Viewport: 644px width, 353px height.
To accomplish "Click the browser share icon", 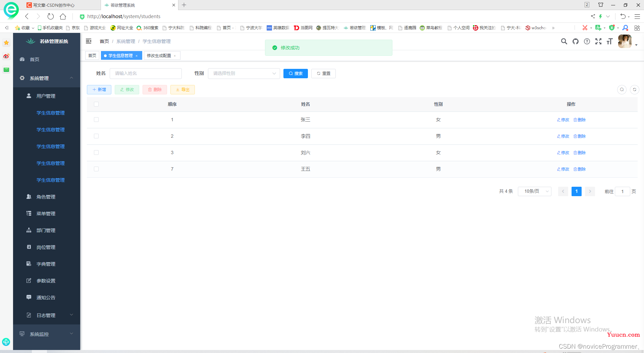I will (593, 16).
